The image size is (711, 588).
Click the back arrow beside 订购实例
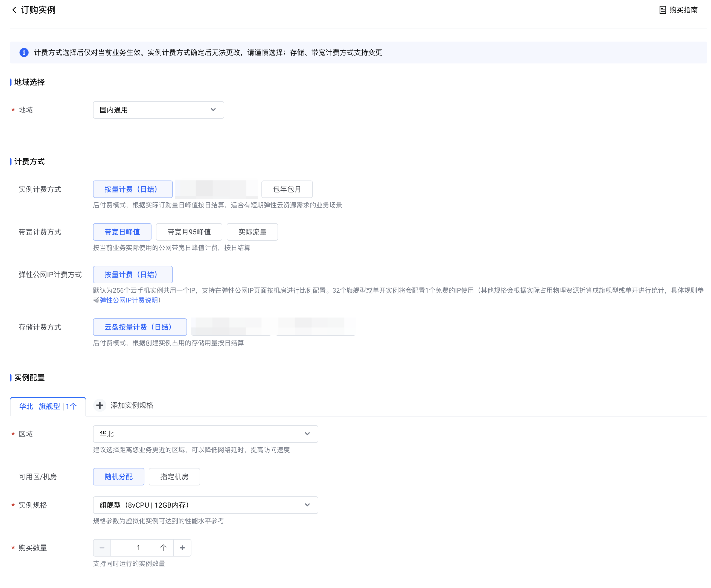(14, 10)
